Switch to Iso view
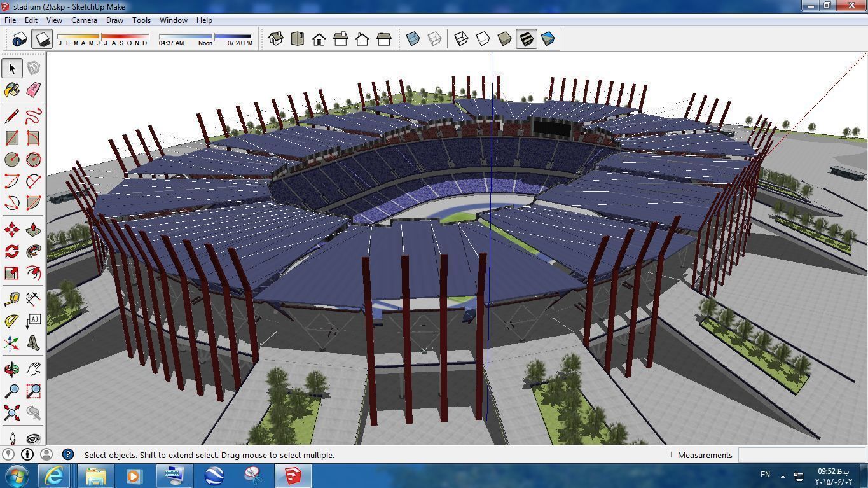The height and width of the screenshot is (488, 868). coord(275,39)
